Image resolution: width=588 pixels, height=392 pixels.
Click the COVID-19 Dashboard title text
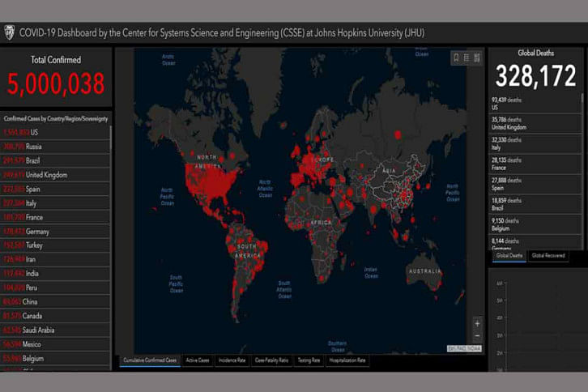222,33
